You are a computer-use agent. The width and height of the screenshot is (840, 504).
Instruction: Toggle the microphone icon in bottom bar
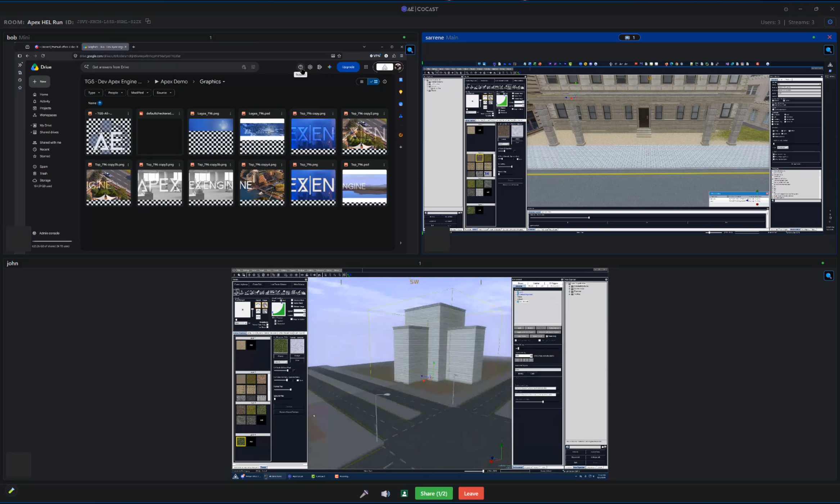(364, 494)
